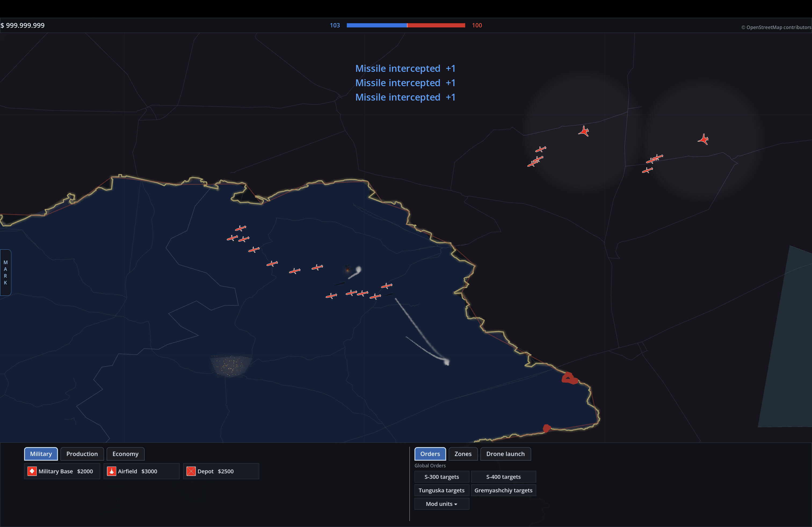This screenshot has height=527, width=812.
Task: Open the MARK side panel handle
Action: click(5, 272)
